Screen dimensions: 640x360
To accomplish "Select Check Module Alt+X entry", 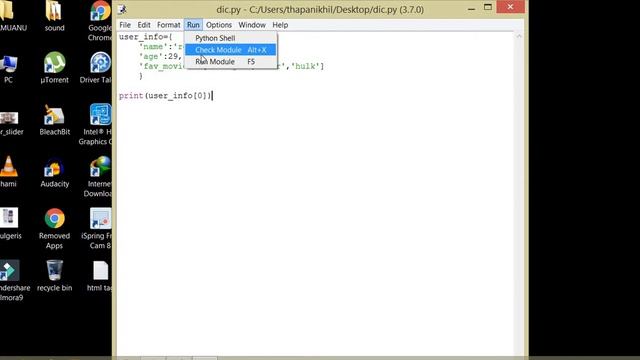I will pos(231,50).
